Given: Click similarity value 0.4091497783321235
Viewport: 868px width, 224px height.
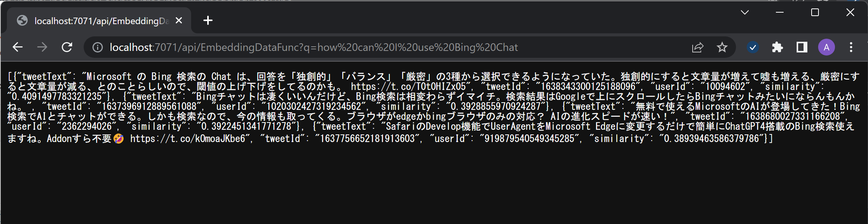Looking at the screenshot, I should coord(57,96).
